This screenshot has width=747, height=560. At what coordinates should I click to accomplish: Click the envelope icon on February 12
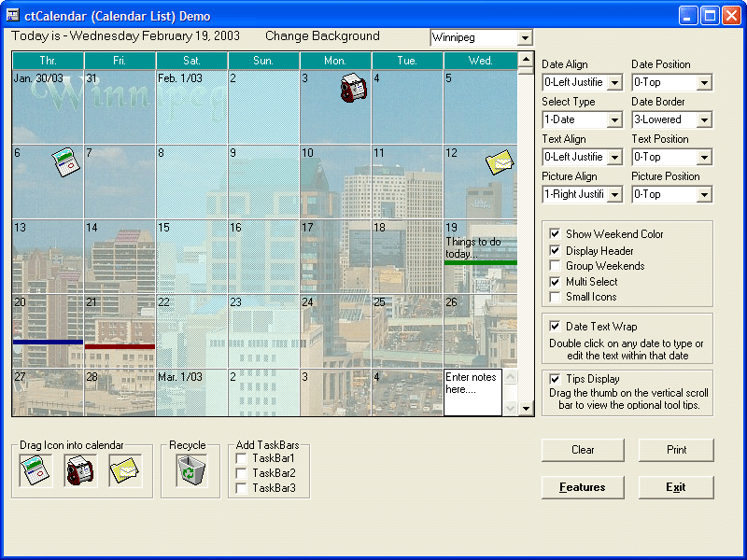coord(500,162)
